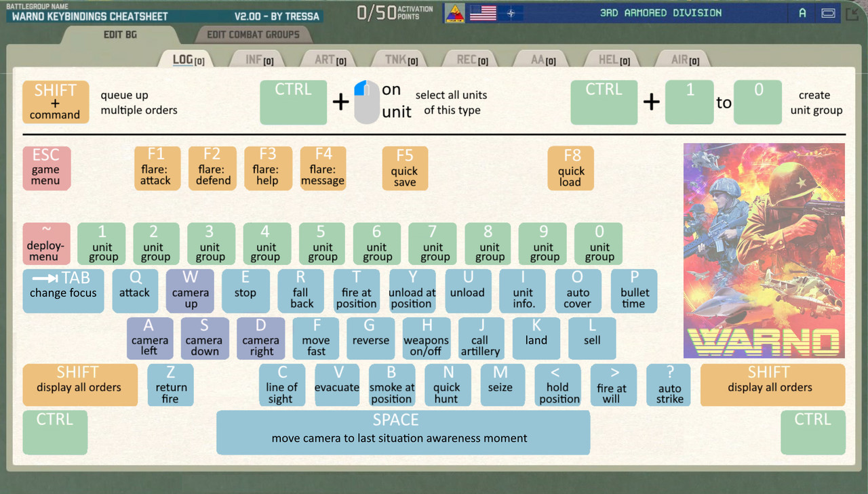Click the mouse left-click graphic
Image resolution: width=868 pixels, height=494 pixels.
[366, 102]
